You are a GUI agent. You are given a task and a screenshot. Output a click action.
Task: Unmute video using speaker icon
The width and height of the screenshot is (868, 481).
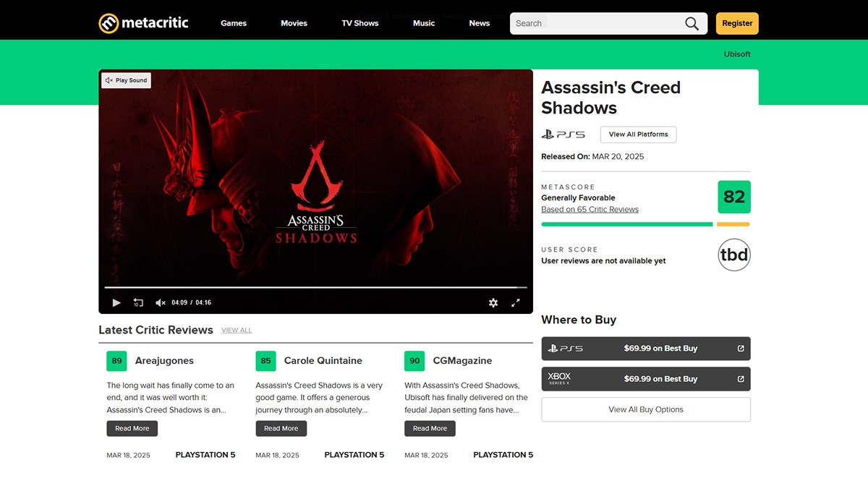point(161,303)
